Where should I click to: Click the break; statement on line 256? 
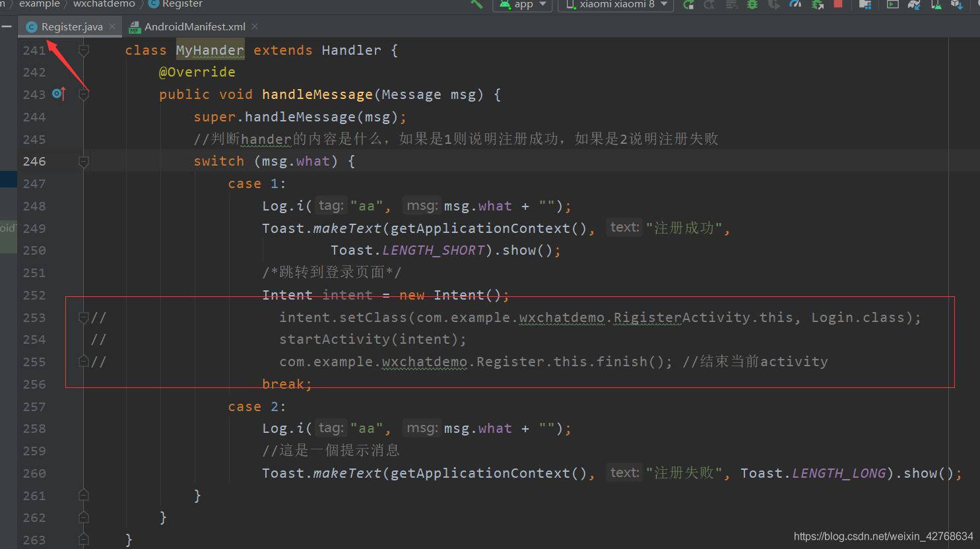pyautogui.click(x=287, y=384)
